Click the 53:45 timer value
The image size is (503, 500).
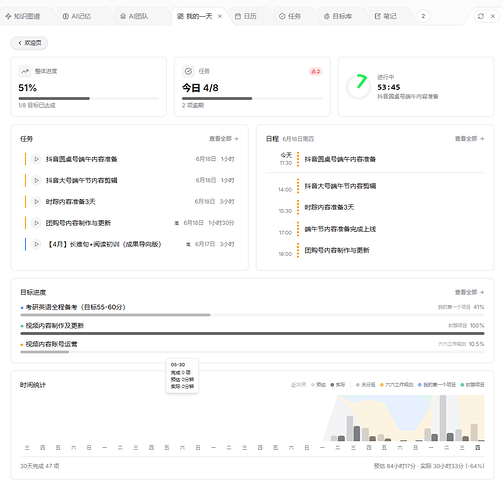[x=389, y=87]
